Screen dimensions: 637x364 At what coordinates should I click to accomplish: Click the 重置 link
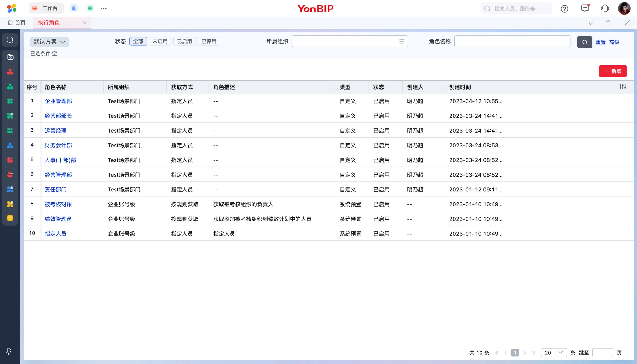coord(600,42)
